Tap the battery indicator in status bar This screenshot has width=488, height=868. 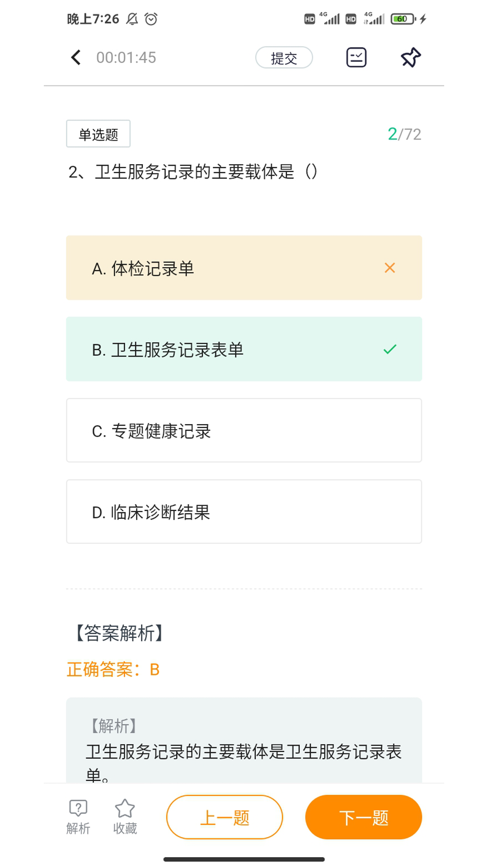pyautogui.click(x=403, y=19)
